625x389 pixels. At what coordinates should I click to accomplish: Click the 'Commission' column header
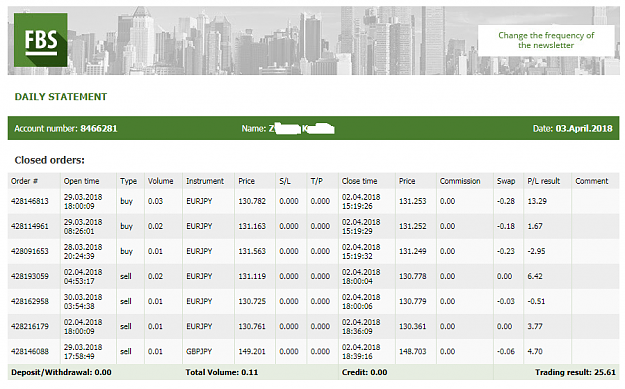[460, 181]
